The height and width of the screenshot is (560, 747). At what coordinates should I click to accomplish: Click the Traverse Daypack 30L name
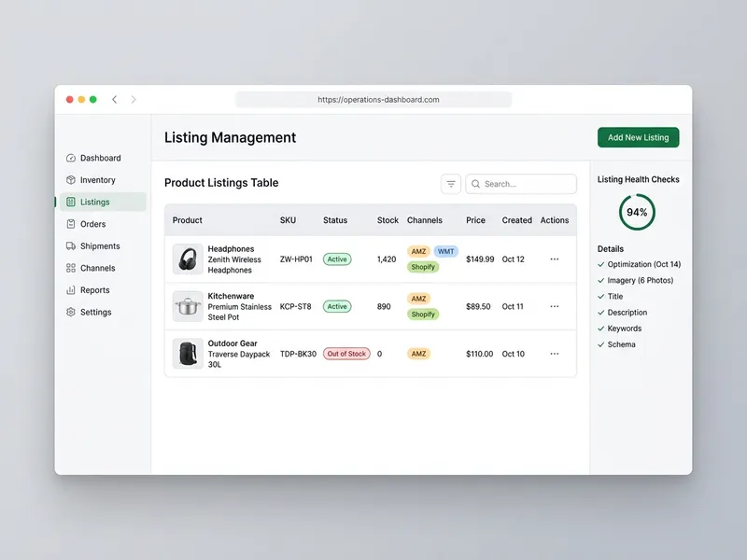click(x=239, y=359)
